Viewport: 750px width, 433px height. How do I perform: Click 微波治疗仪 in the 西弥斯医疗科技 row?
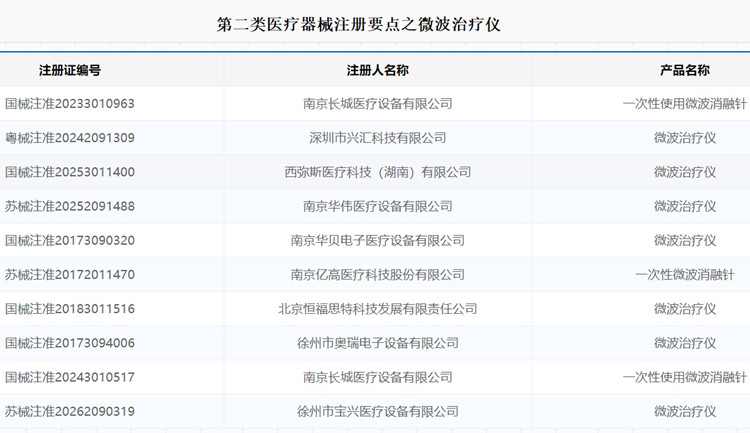click(684, 172)
